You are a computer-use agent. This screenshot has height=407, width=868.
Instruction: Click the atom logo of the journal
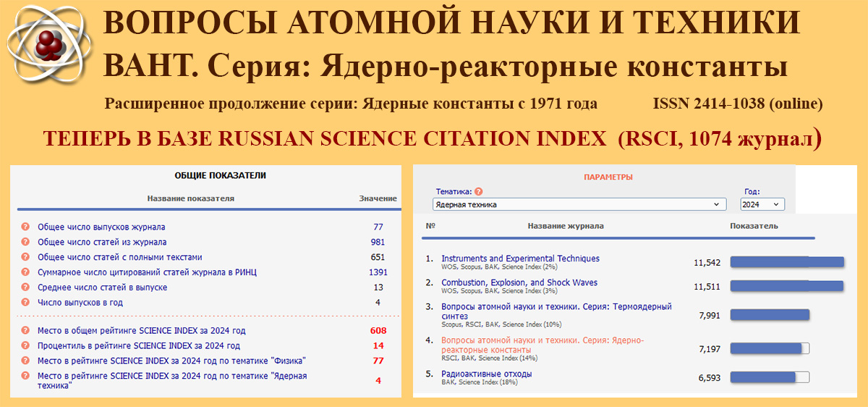pyautogui.click(x=48, y=46)
